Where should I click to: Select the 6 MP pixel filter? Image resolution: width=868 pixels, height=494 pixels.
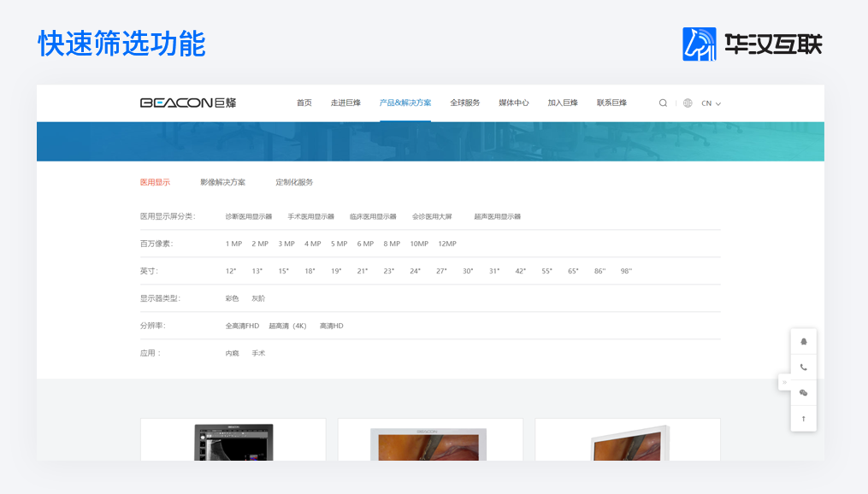[365, 244]
